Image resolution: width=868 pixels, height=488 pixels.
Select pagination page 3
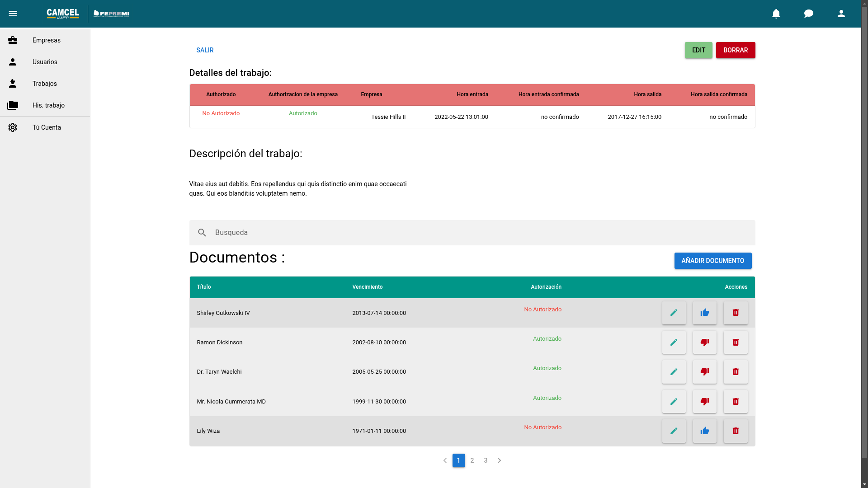(486, 460)
